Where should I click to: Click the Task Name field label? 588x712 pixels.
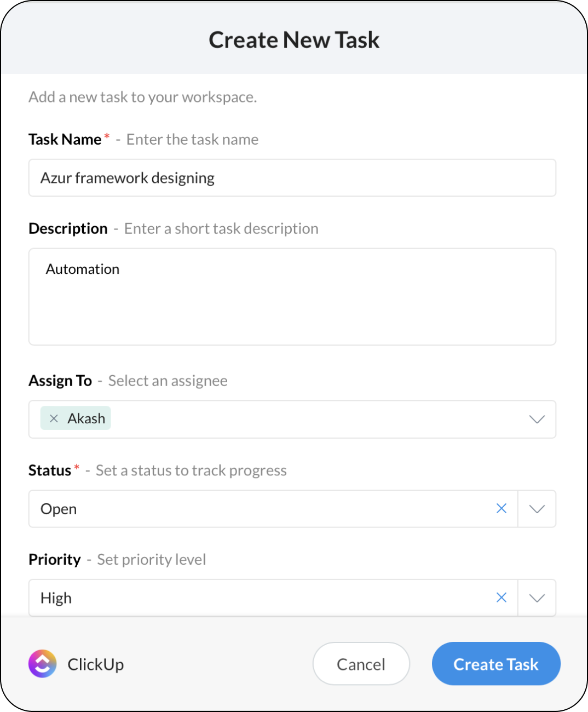click(x=65, y=140)
